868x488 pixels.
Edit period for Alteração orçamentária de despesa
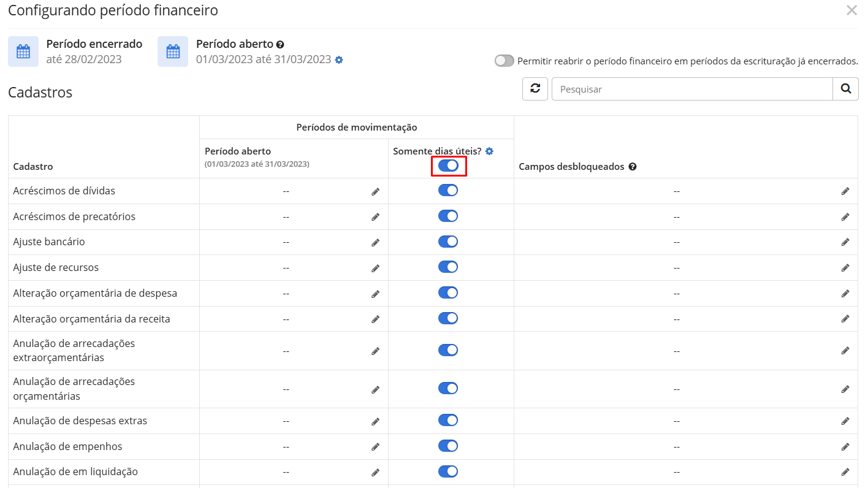coord(375,294)
